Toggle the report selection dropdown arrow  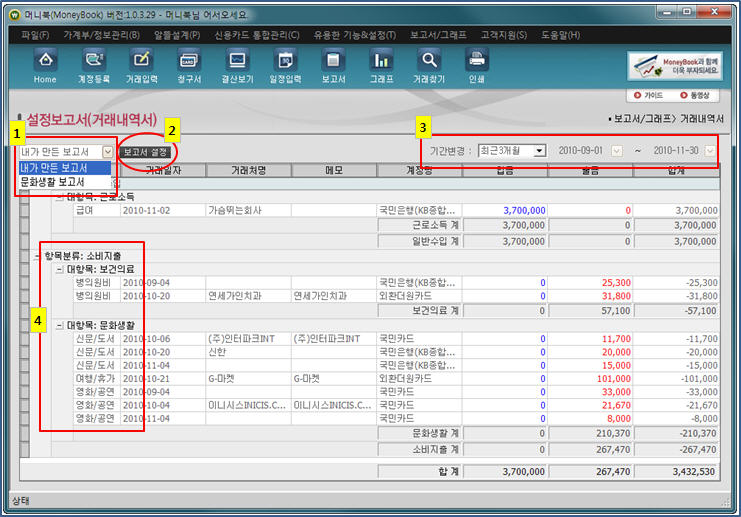click(108, 152)
